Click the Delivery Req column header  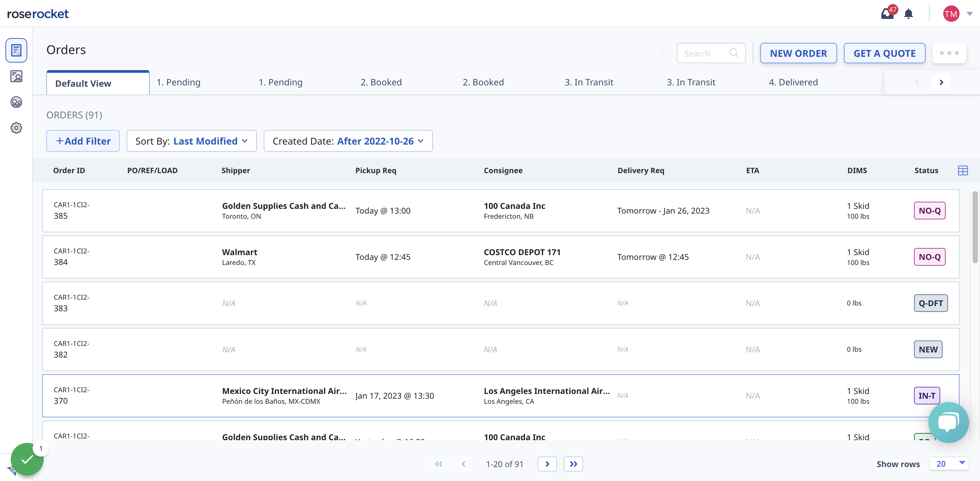tap(641, 170)
